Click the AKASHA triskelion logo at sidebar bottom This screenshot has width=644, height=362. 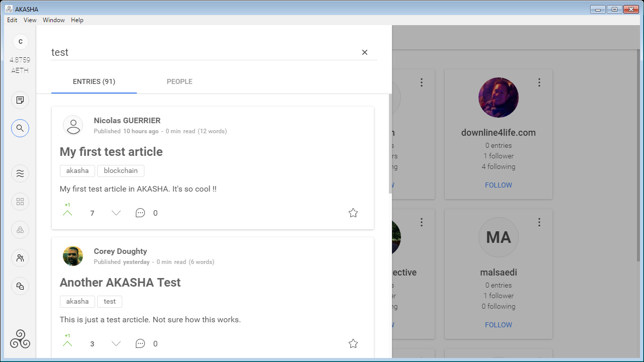tap(20, 339)
